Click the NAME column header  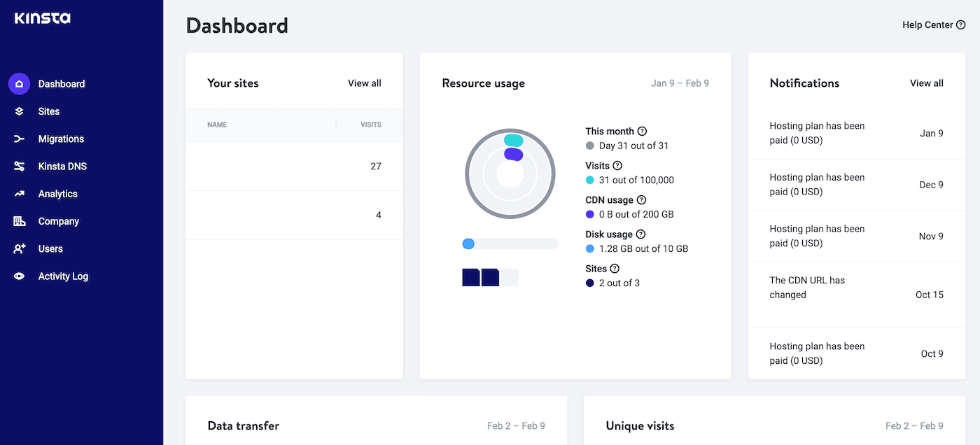tap(217, 125)
